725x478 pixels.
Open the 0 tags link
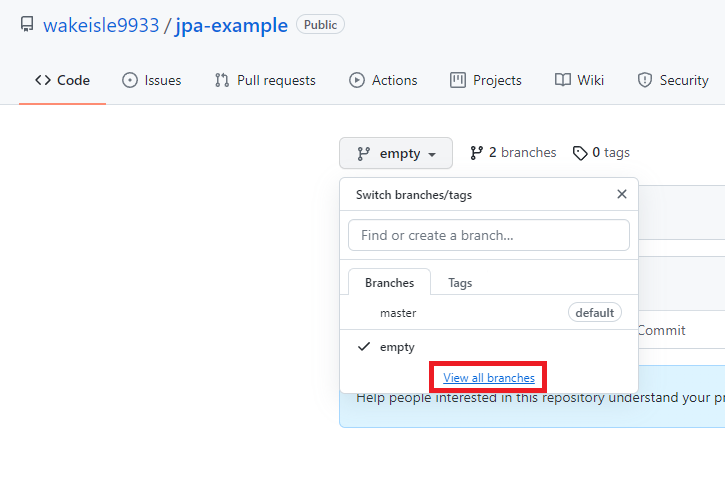[x=601, y=153]
